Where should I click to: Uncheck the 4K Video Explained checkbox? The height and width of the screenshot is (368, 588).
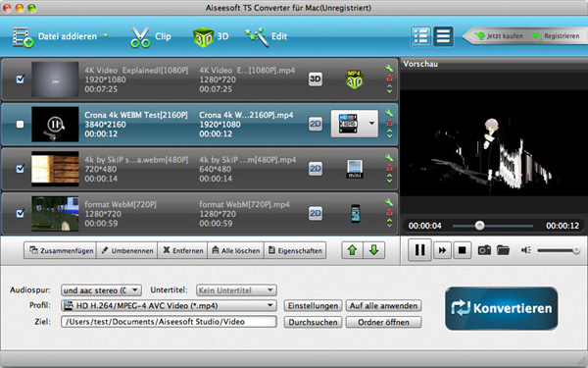pyautogui.click(x=21, y=79)
